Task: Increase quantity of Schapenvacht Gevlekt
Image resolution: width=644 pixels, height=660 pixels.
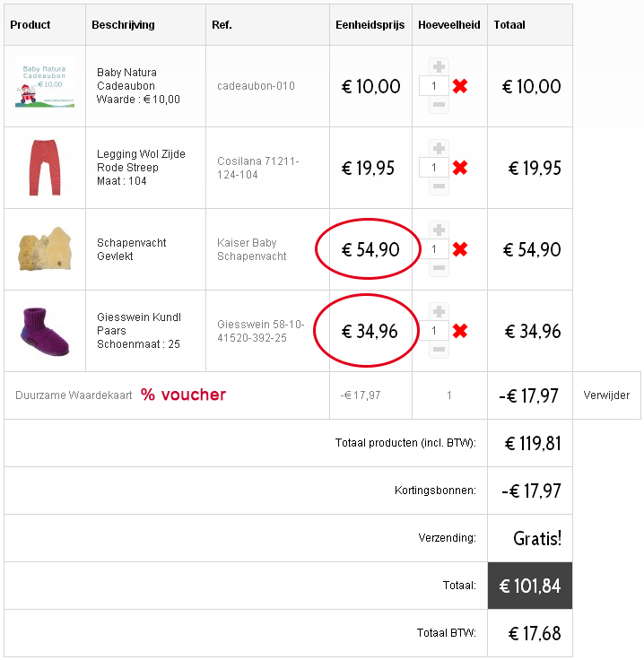Action: (x=439, y=230)
